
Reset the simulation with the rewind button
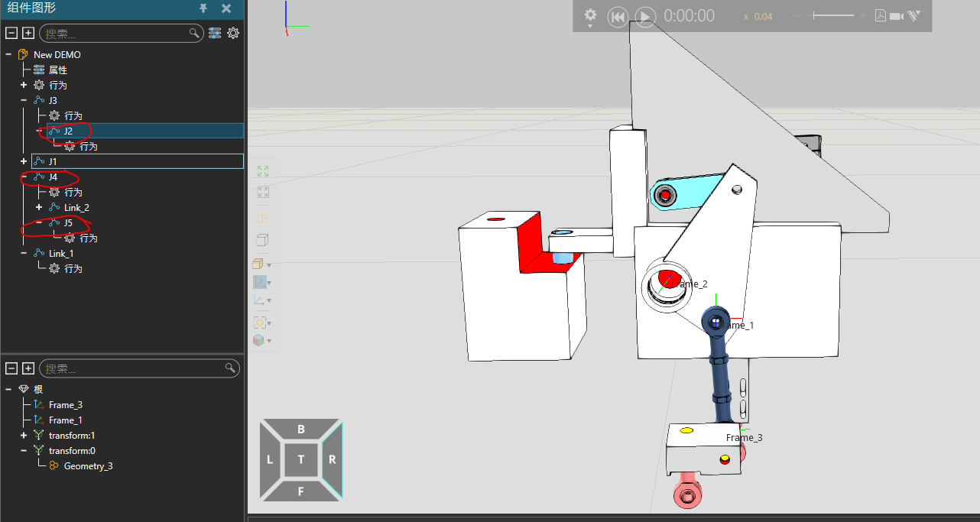618,17
